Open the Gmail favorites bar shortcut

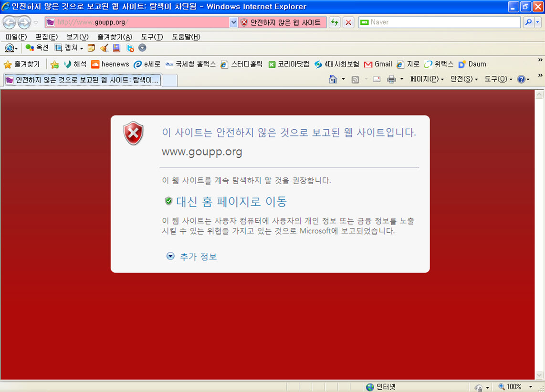click(378, 64)
